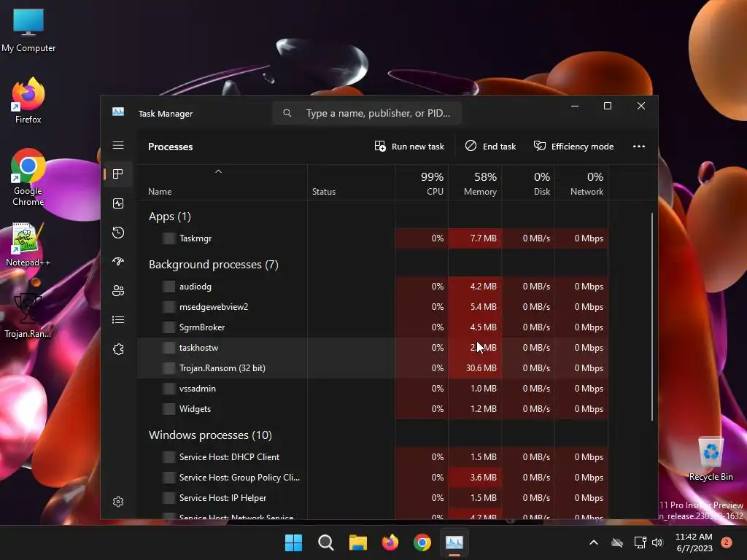Image resolution: width=747 pixels, height=560 pixels.
Task: Select the Processes page icon in sidebar
Action: [x=118, y=174]
